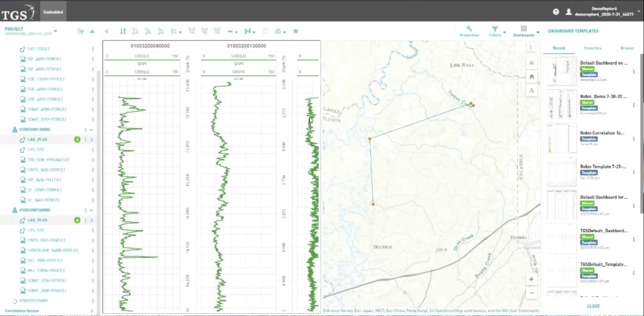Expand LAS_PLUS under well 01003200760000
Viewport: 644px width, 316px height.
point(91,220)
